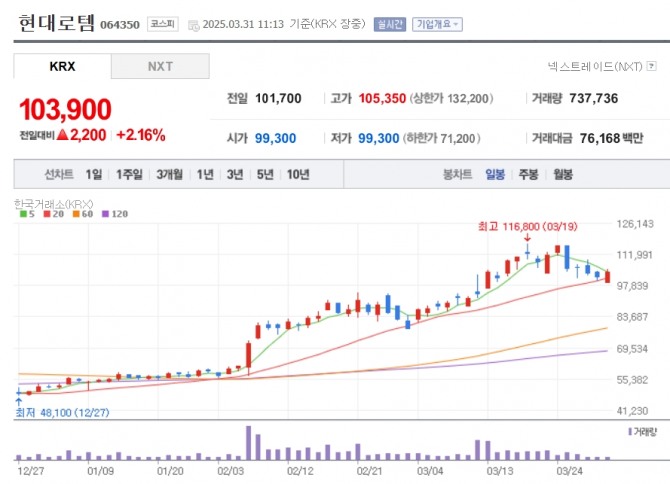Click the +2.16% change percentage
670x484 pixels.
(x=141, y=135)
